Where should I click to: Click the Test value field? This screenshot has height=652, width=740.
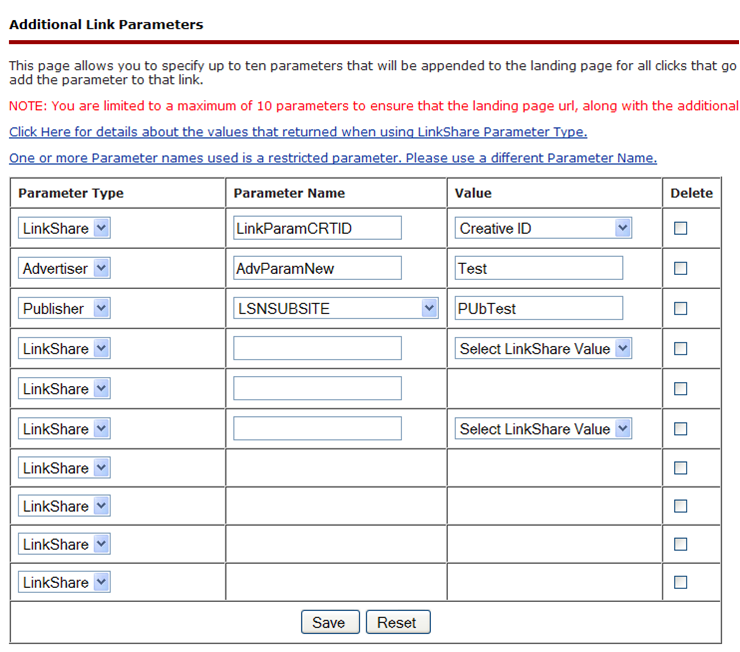click(538, 268)
